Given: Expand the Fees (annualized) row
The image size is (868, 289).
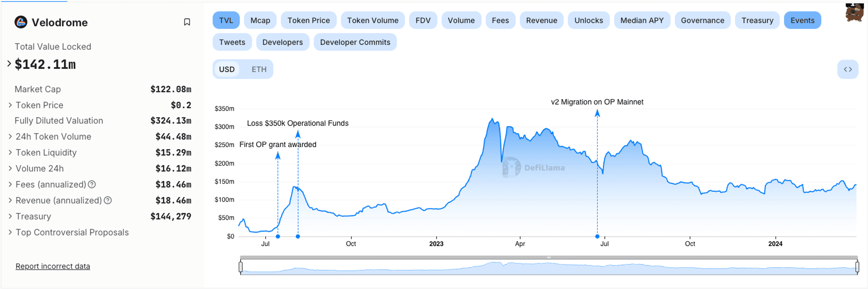Looking at the screenshot, I should pyautogui.click(x=10, y=184).
